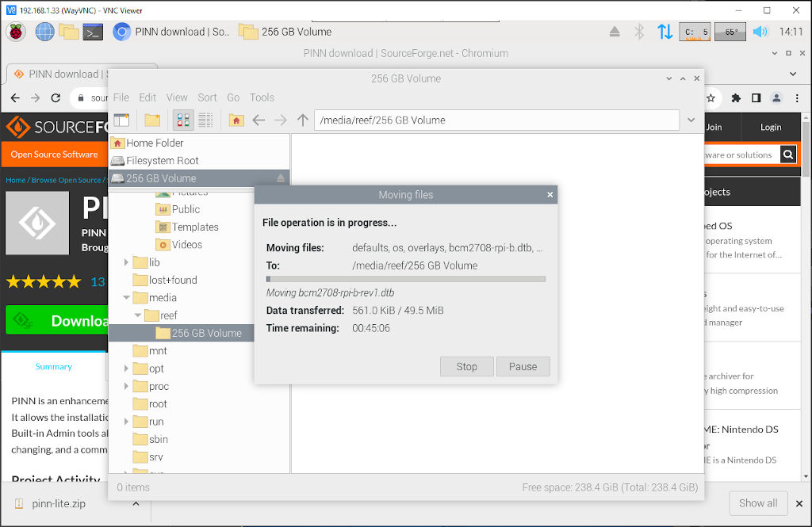Open the path bar history dropdown

coord(691,120)
